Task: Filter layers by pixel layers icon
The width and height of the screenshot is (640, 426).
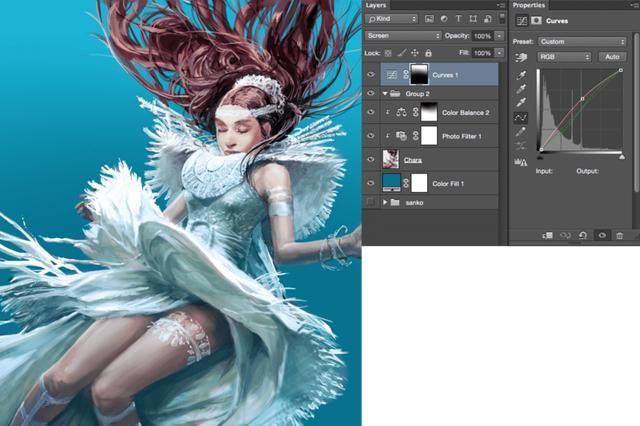Action: point(429,19)
